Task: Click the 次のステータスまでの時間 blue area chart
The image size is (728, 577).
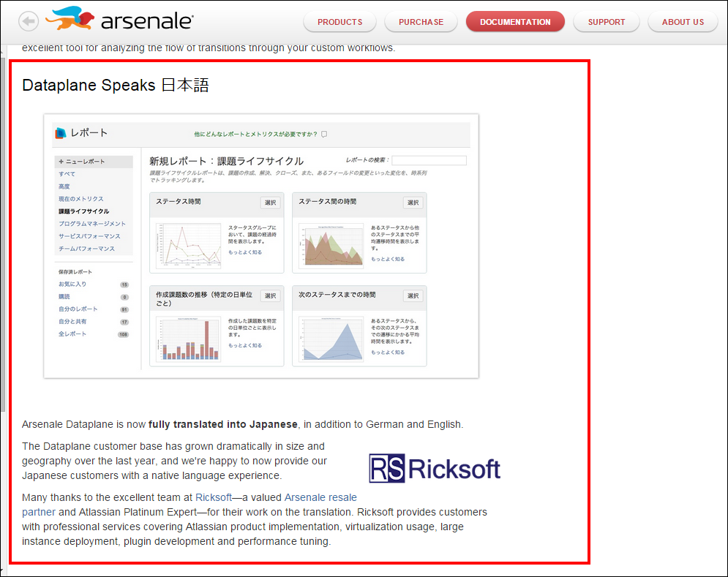Action: 331,339
